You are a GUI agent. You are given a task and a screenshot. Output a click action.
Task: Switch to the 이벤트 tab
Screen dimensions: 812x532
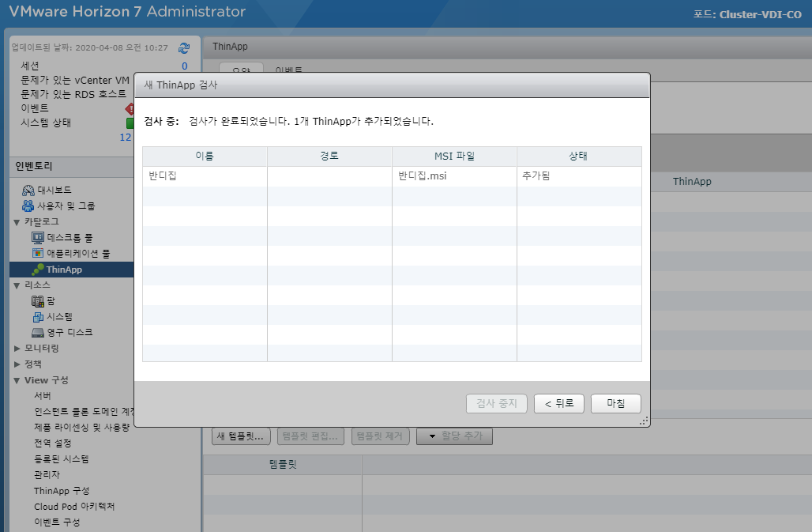tap(288, 70)
